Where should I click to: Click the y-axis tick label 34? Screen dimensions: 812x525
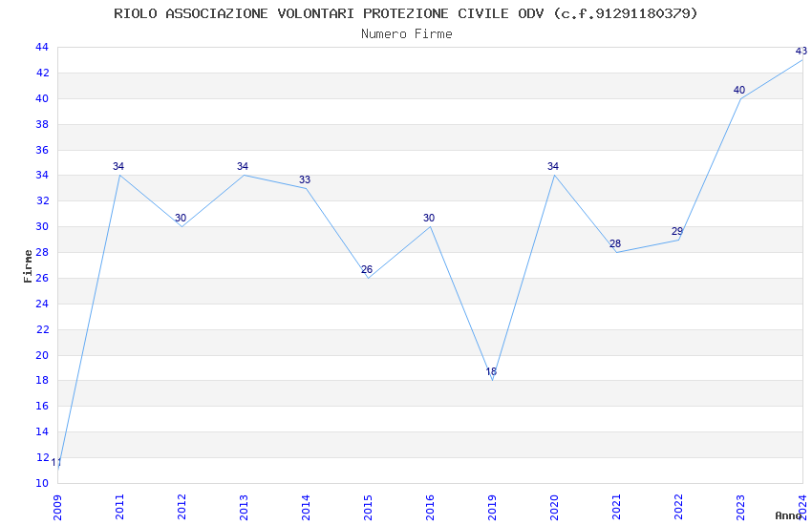pyautogui.click(x=42, y=176)
